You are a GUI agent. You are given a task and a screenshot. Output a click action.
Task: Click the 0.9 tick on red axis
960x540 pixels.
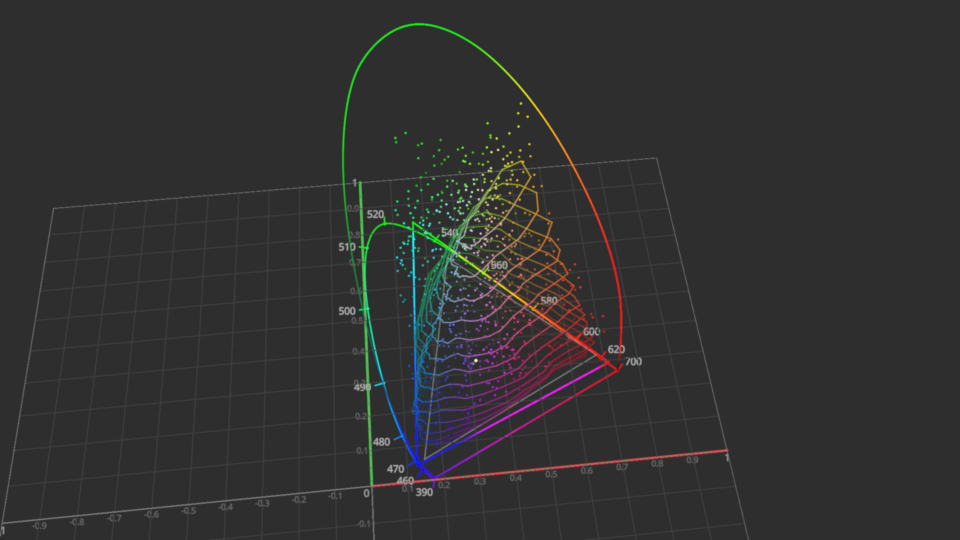pyautogui.click(x=692, y=460)
